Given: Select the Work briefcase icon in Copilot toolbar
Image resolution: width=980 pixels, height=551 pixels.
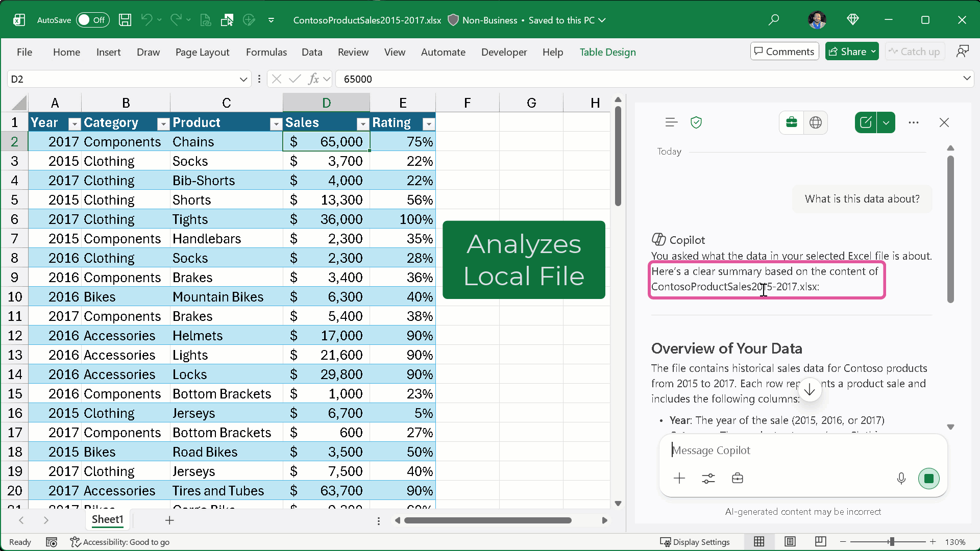Looking at the screenshot, I should pos(792,122).
